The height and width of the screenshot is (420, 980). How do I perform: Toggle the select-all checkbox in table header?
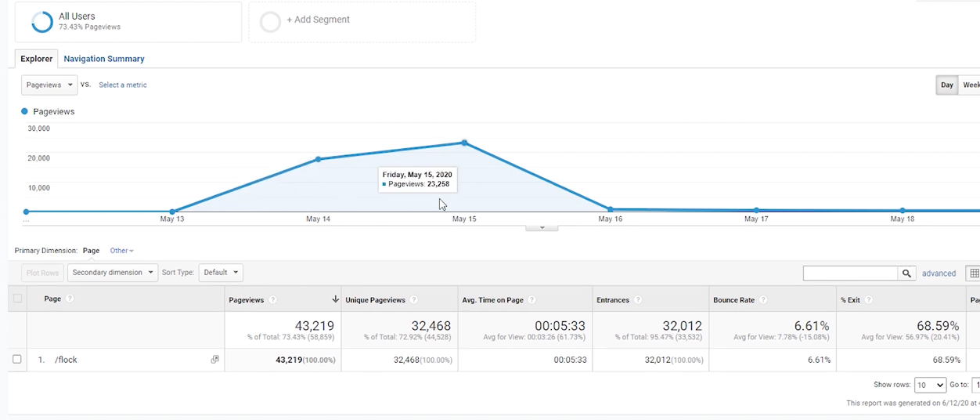click(x=17, y=299)
